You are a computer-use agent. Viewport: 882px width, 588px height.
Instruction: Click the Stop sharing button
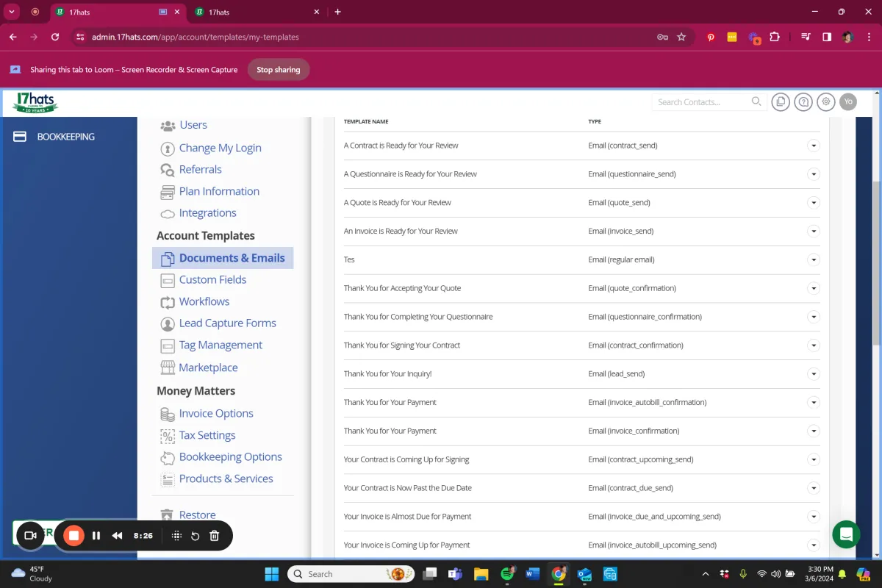[278, 70]
